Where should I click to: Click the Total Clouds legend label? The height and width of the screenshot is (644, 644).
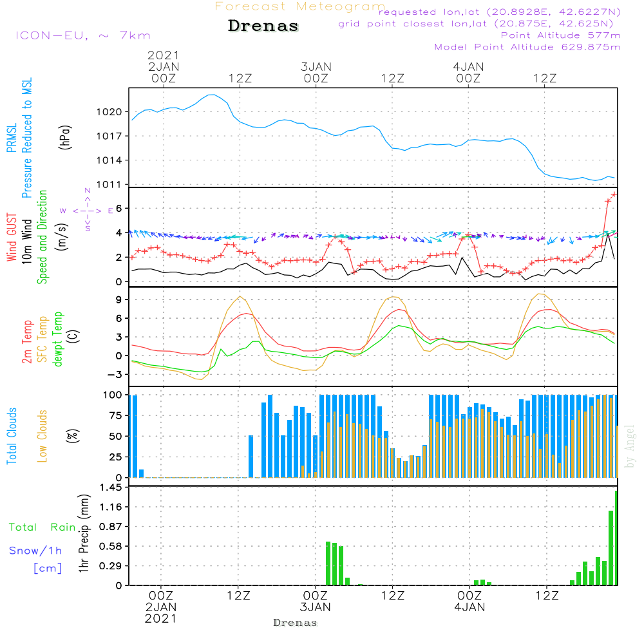[12, 436]
